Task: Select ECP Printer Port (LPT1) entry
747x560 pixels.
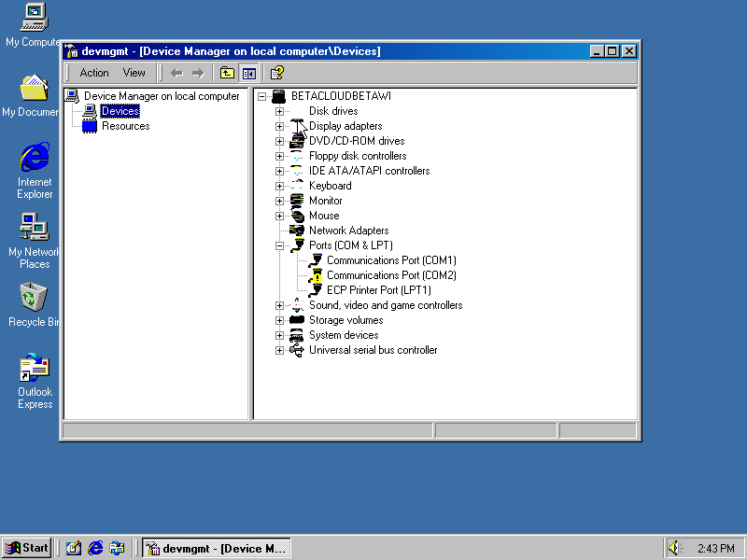Action: [379, 290]
